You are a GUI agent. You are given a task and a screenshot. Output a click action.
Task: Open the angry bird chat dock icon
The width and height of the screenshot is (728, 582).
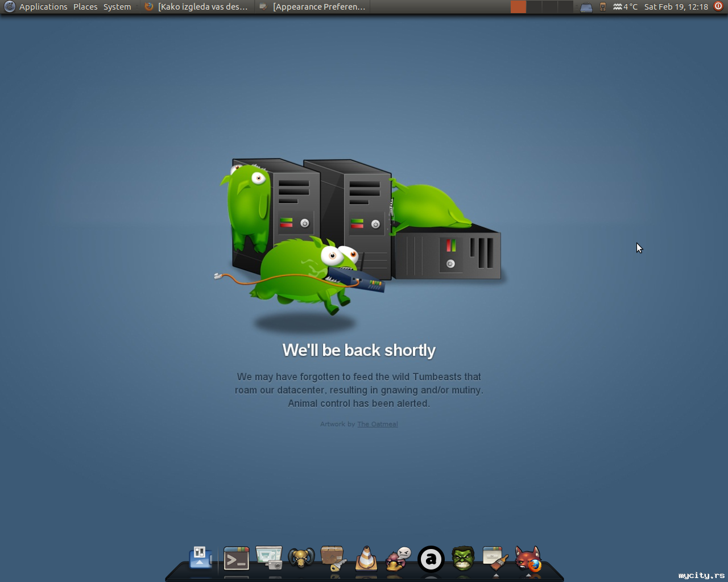click(x=398, y=559)
